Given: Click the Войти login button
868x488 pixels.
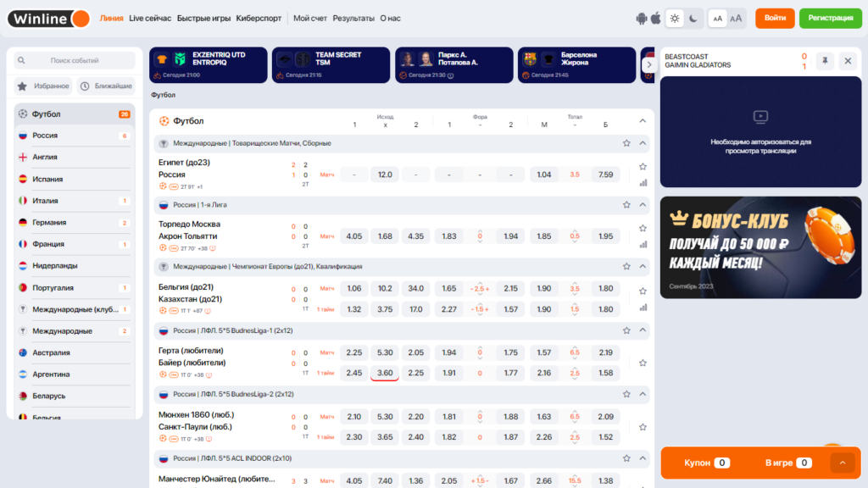Looking at the screenshot, I should click(775, 19).
